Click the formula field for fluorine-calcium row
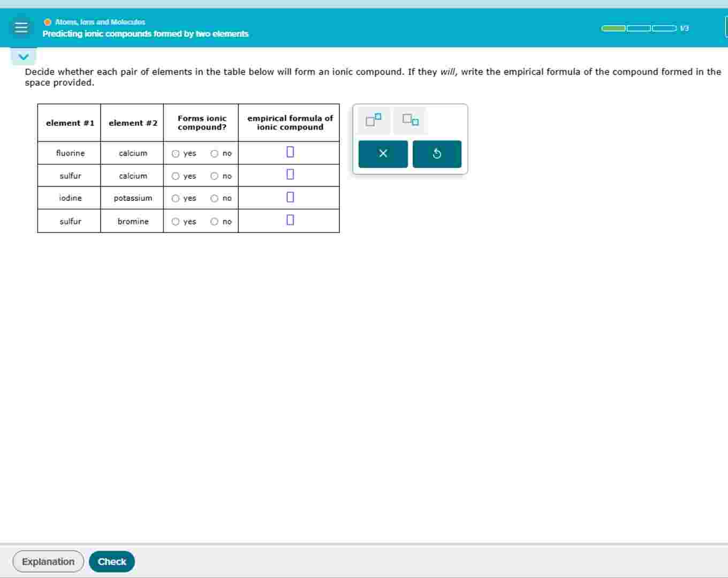This screenshot has height=578, width=728. (x=289, y=152)
